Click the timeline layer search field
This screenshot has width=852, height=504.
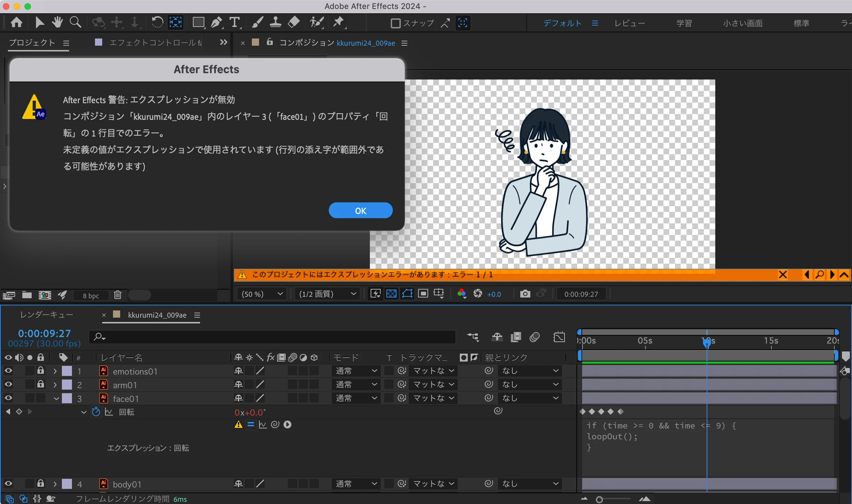273,337
